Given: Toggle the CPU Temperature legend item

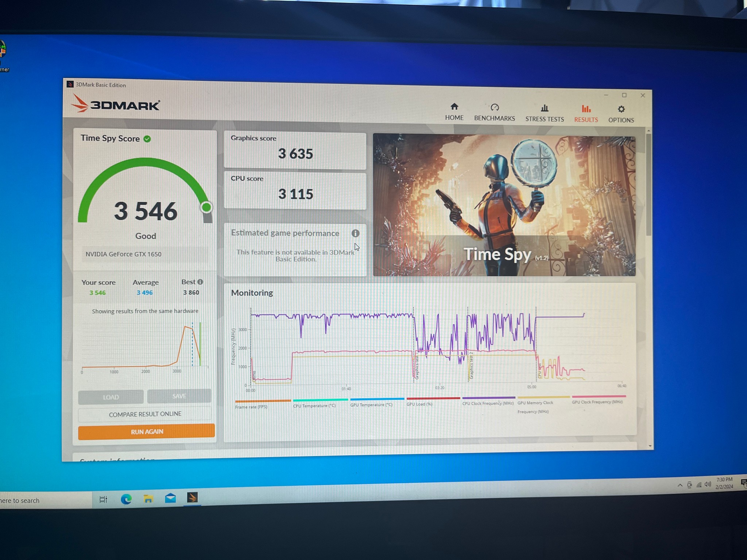Looking at the screenshot, I should pyautogui.click(x=314, y=406).
